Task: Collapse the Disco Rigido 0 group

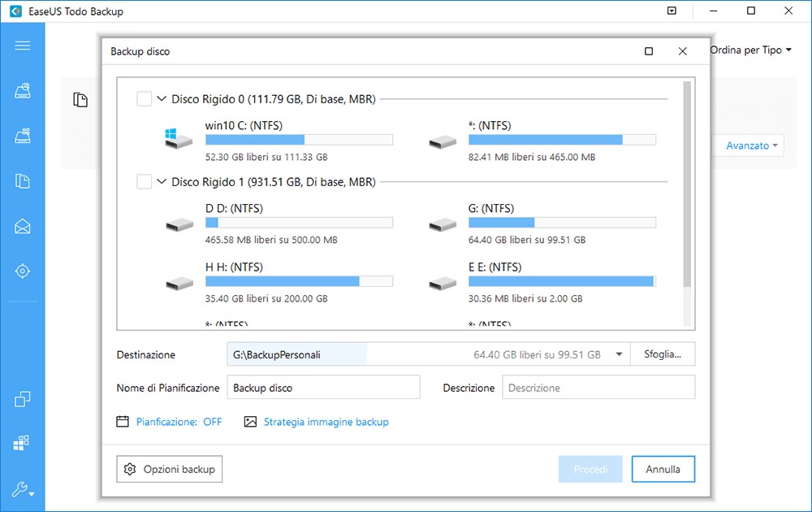Action: pyautogui.click(x=162, y=98)
